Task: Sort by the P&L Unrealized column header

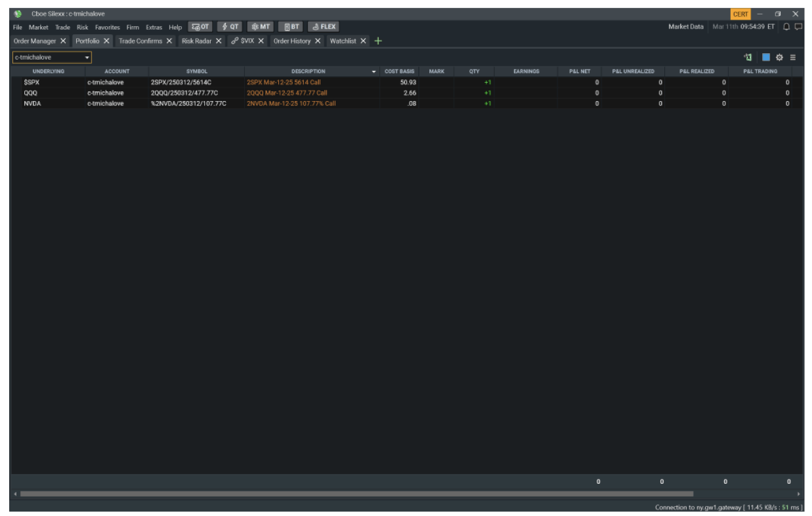Action: [633, 72]
